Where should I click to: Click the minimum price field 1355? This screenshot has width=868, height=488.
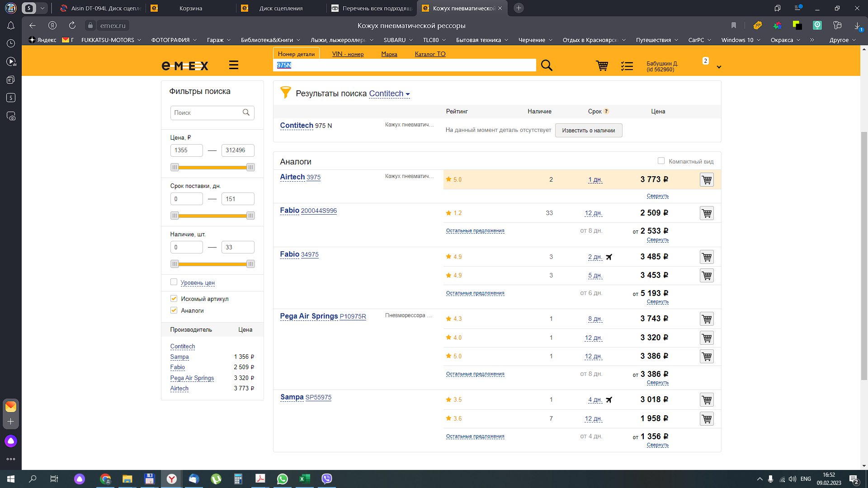pos(186,150)
